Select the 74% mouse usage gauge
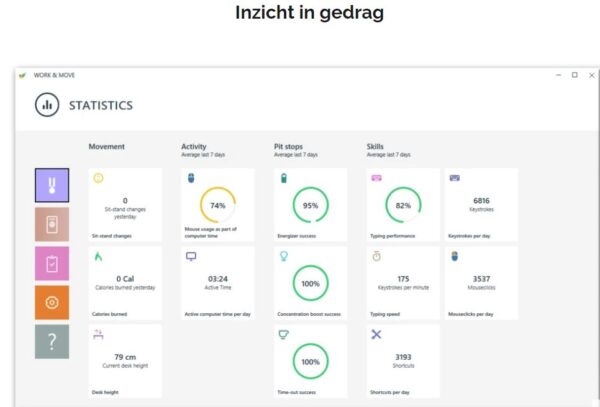 point(218,205)
